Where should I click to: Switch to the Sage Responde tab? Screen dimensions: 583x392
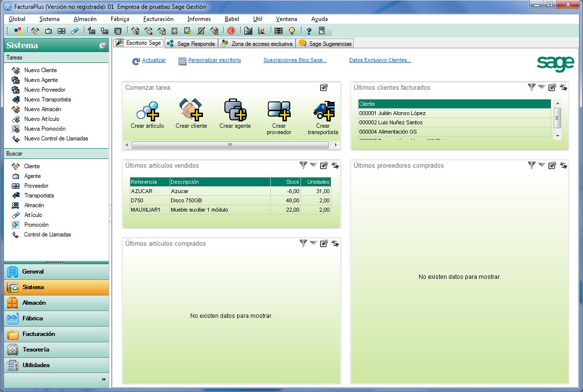coord(191,43)
